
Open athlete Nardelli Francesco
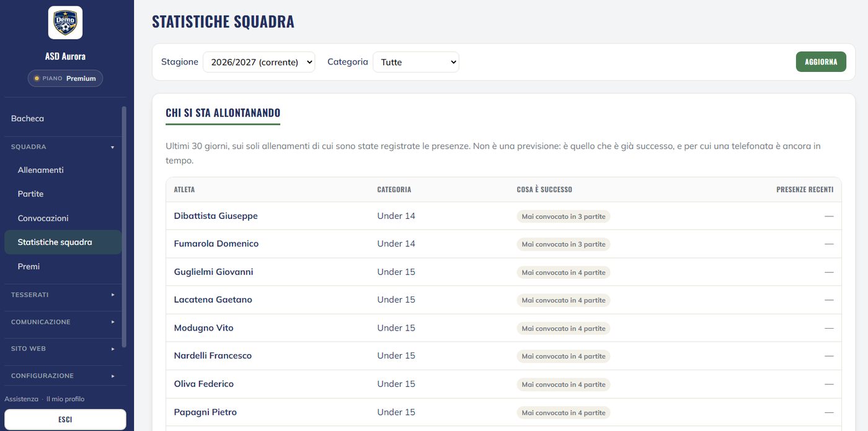click(x=213, y=355)
